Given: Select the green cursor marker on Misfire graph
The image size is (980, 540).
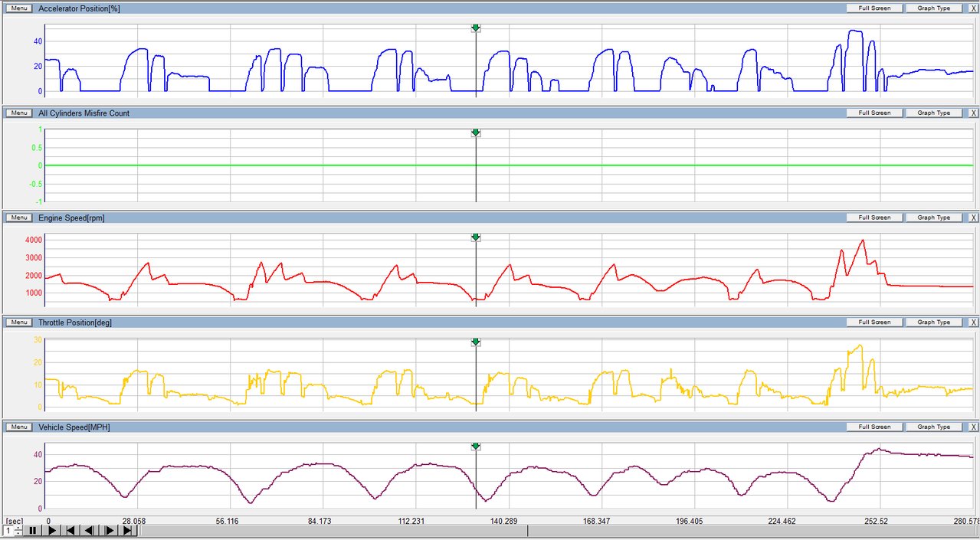Looking at the screenshot, I should [476, 133].
